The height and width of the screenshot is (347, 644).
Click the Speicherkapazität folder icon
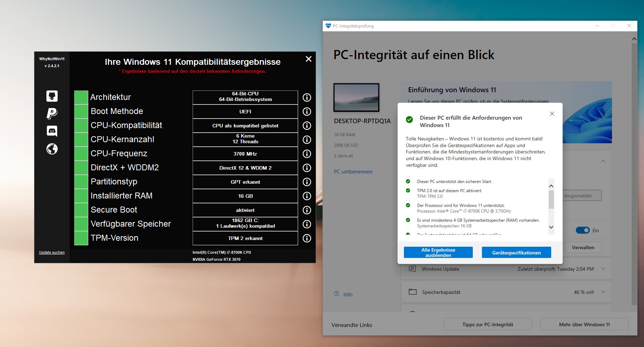(413, 292)
